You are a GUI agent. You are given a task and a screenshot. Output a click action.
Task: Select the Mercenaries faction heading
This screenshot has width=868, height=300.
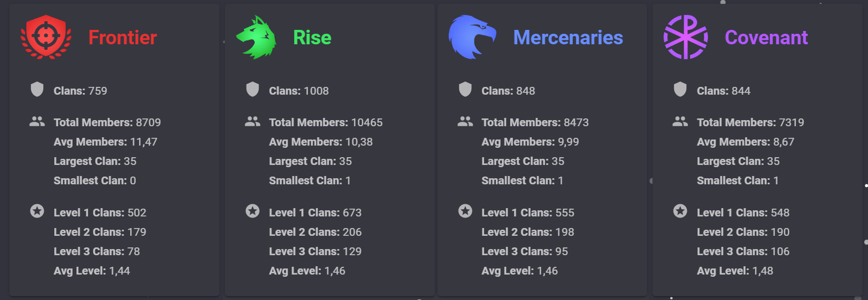coord(568,38)
